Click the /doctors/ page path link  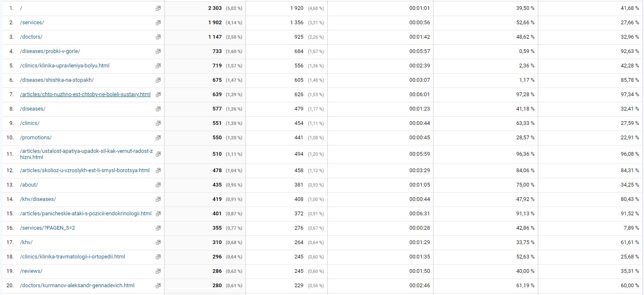point(31,37)
